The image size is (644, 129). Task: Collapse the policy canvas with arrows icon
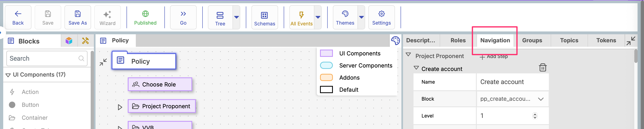click(103, 62)
